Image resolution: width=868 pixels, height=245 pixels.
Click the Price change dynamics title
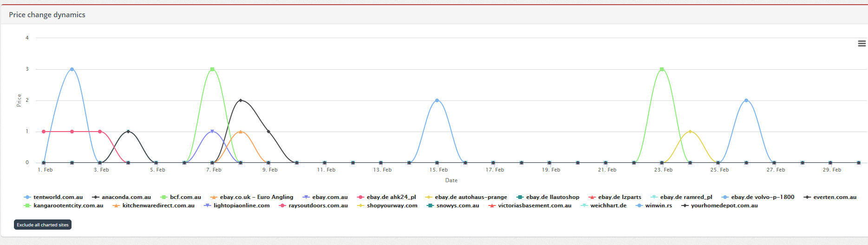[x=47, y=15]
